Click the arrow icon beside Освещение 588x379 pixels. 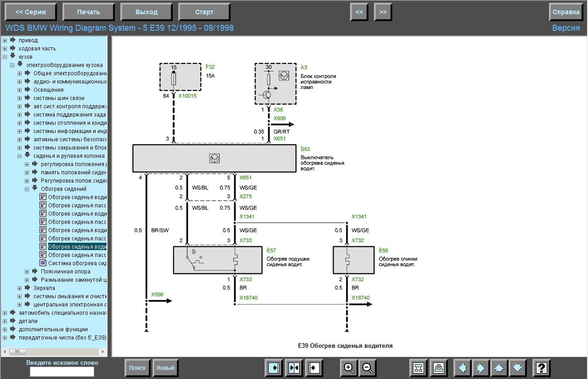[28, 89]
